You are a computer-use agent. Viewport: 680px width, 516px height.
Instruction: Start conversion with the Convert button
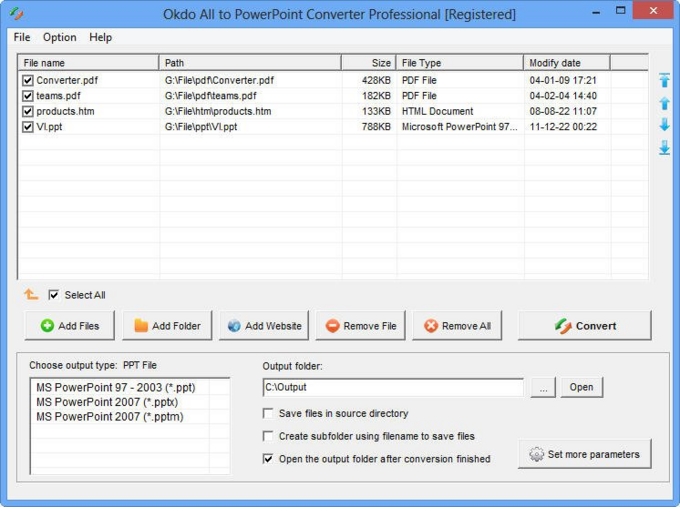coord(585,326)
